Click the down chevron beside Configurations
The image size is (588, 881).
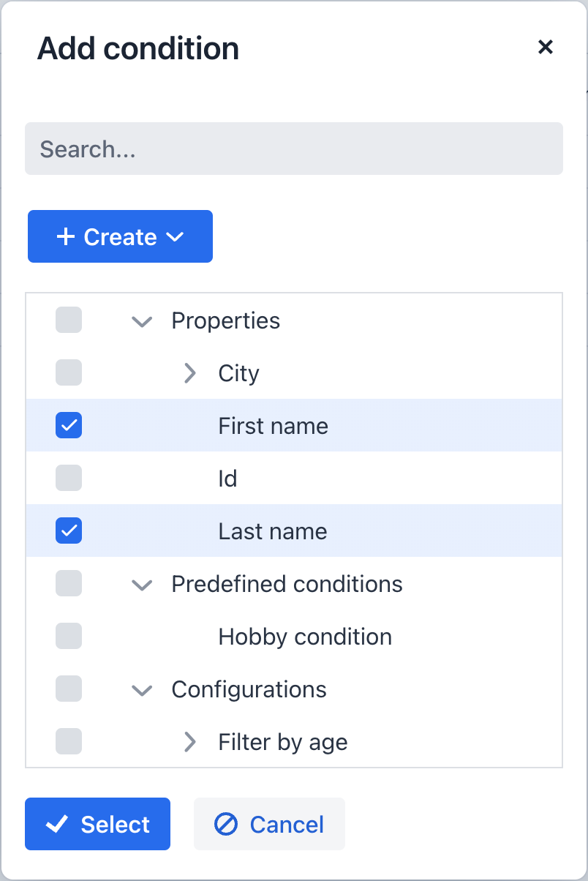tap(141, 689)
